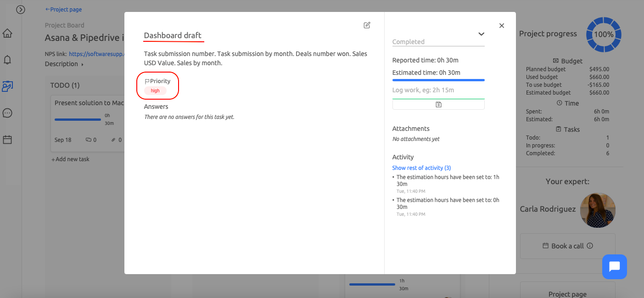
Task: Open the project board sidebar icon
Action: tap(7, 86)
